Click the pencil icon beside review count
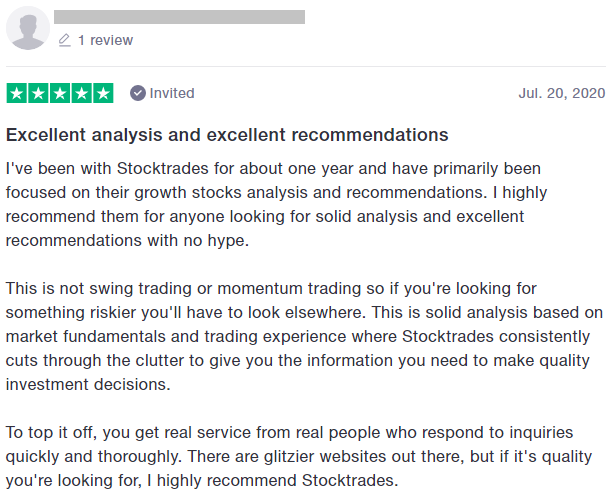This screenshot has height=494, width=610. [x=65, y=40]
